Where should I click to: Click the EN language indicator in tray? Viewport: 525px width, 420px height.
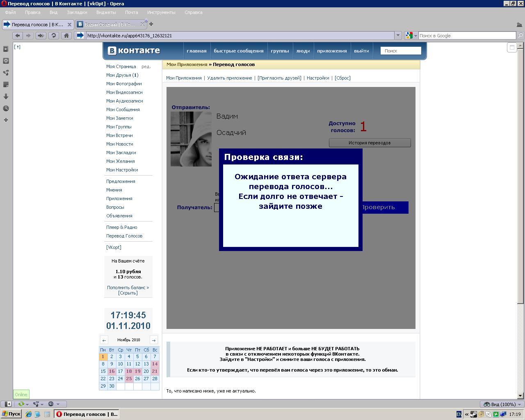tap(459, 414)
